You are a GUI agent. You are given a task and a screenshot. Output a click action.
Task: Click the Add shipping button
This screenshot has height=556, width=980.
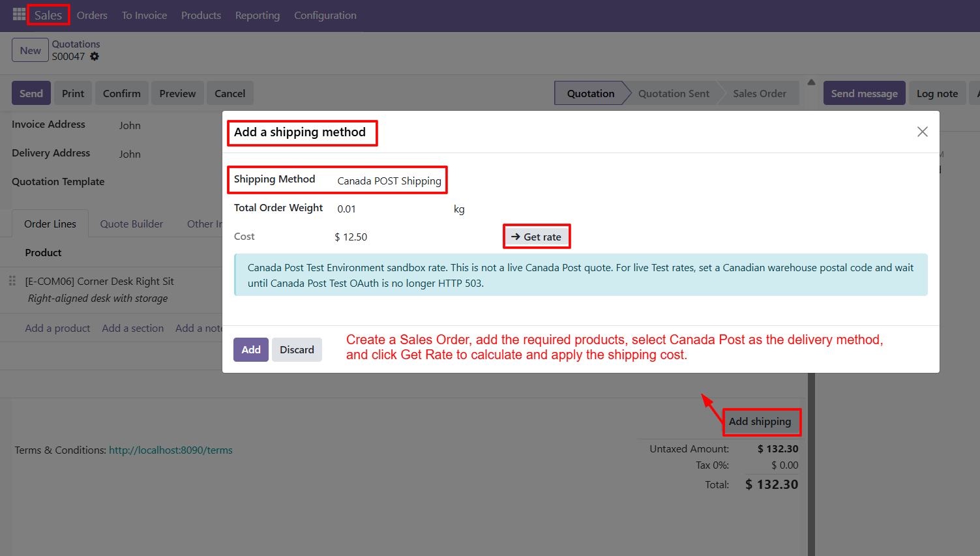point(760,421)
